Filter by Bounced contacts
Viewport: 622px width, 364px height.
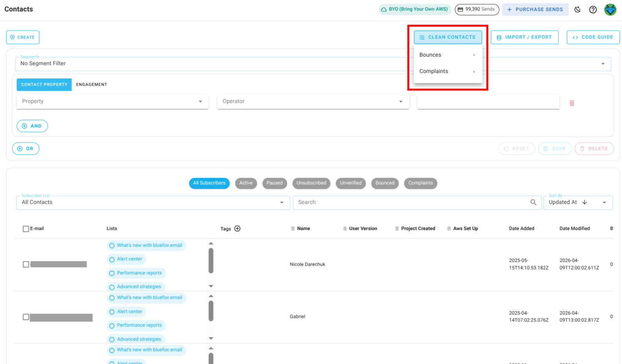(385, 183)
